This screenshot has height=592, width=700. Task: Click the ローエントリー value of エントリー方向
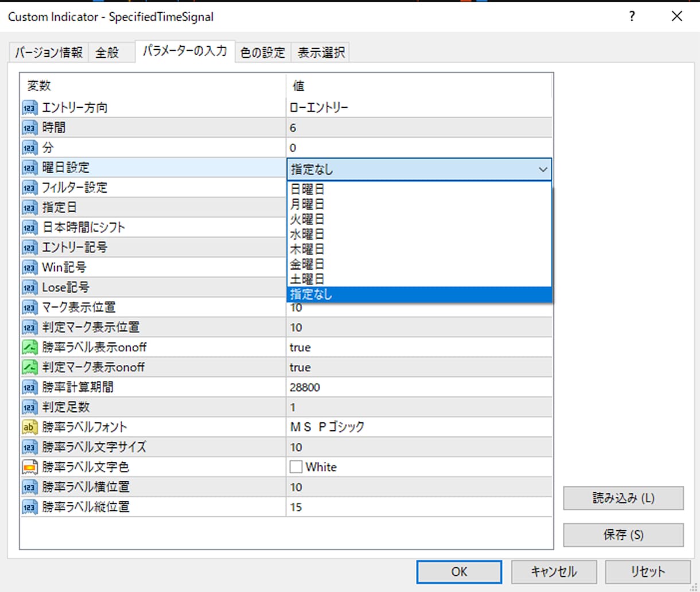click(x=419, y=108)
